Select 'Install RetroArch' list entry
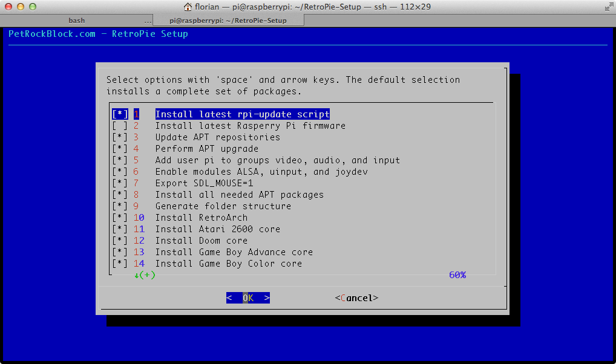Viewport: 616px width, 364px height. [x=201, y=218]
